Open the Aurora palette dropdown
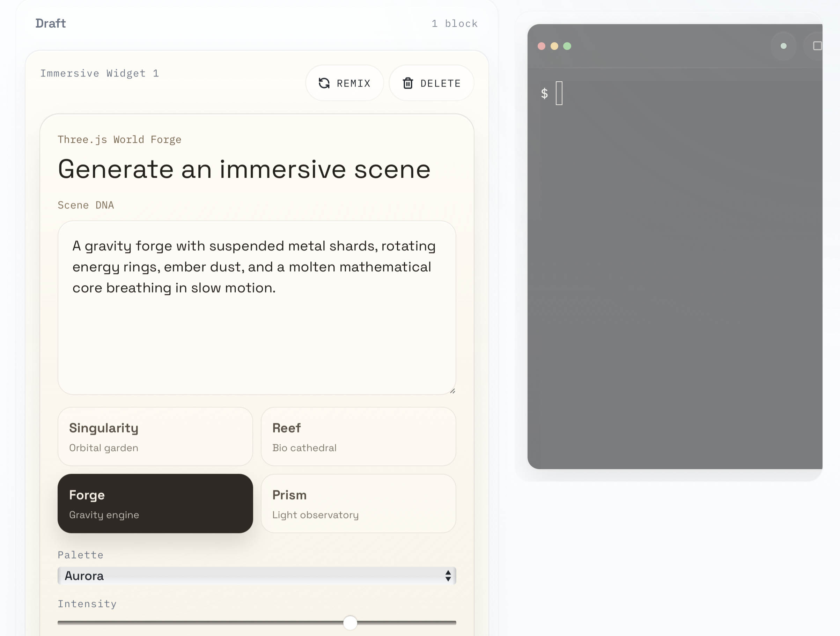This screenshot has width=840, height=636. point(257,576)
